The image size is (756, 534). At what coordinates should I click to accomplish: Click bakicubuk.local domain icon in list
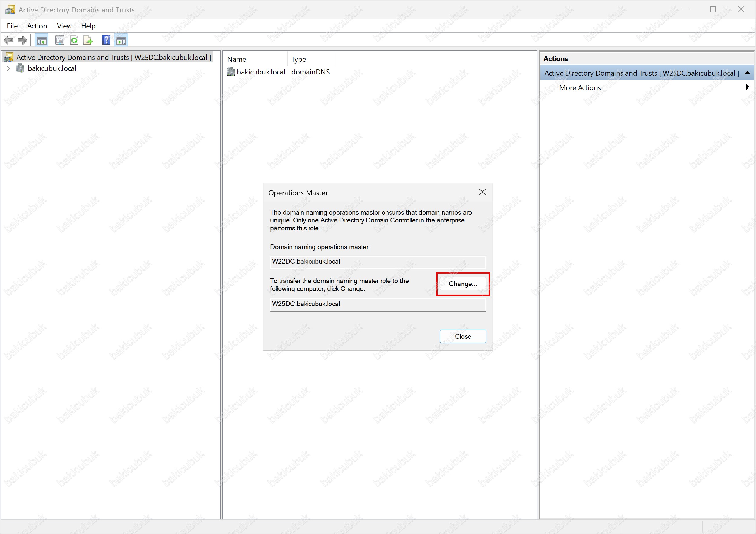[231, 72]
